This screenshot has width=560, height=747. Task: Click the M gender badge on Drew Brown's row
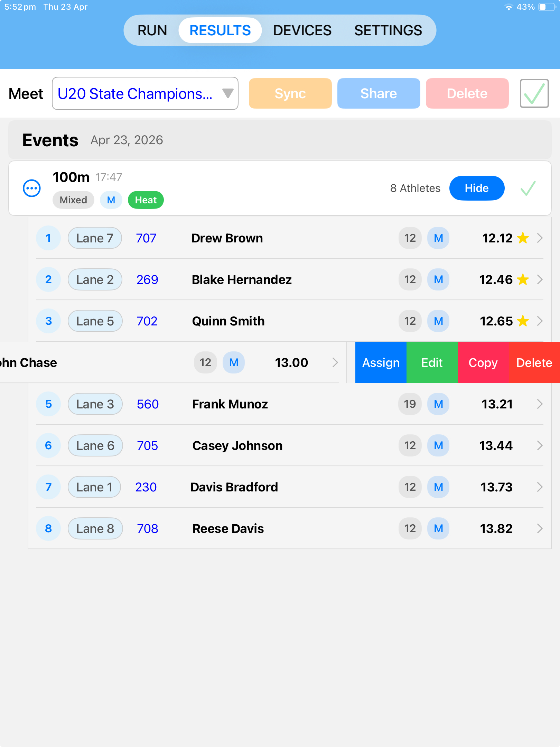click(x=438, y=238)
